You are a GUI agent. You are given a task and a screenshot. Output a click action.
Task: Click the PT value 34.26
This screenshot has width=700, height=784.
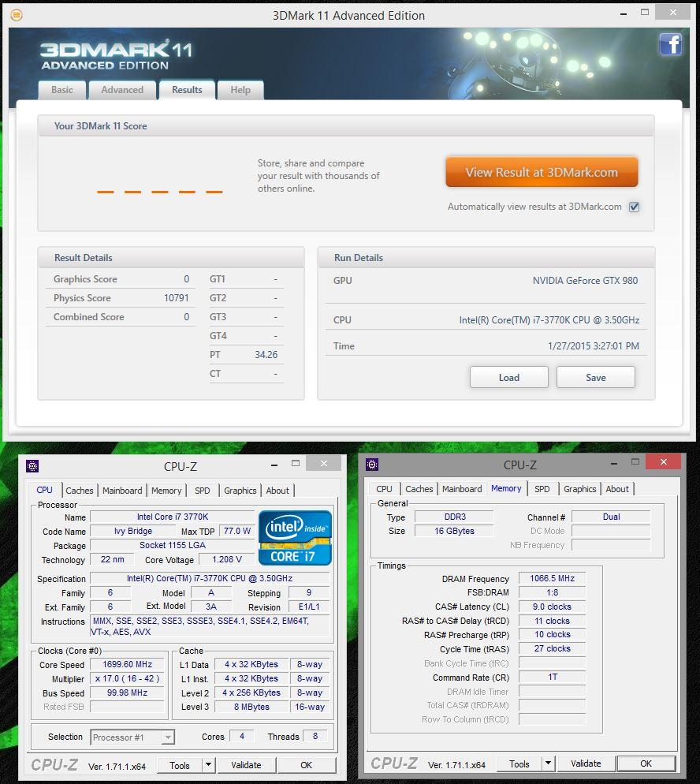[x=266, y=355]
